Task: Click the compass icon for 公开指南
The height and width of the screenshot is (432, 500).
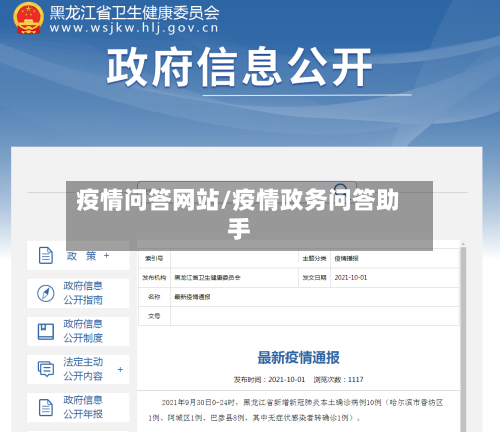Action: 46,293
